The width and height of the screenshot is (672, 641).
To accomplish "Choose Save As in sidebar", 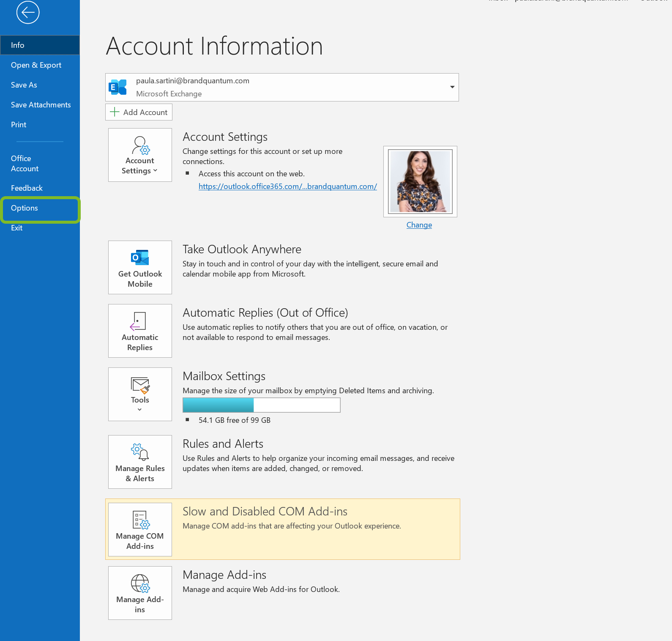I will pyautogui.click(x=40, y=85).
